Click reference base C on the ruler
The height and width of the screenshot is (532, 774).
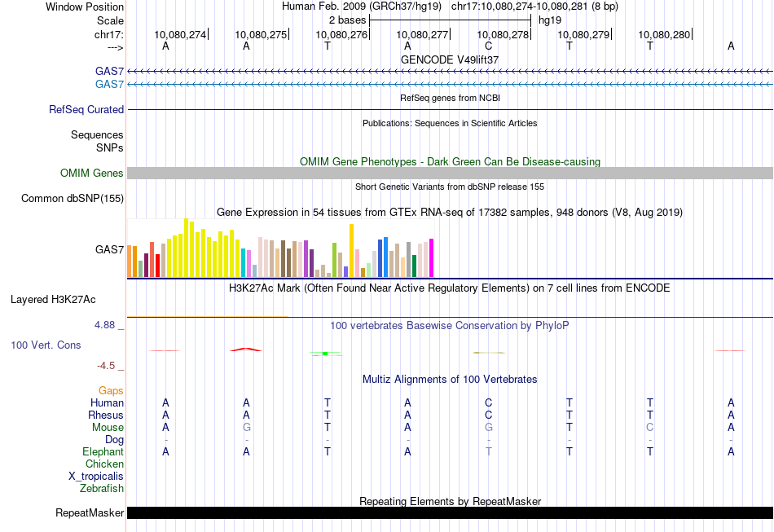pos(488,46)
